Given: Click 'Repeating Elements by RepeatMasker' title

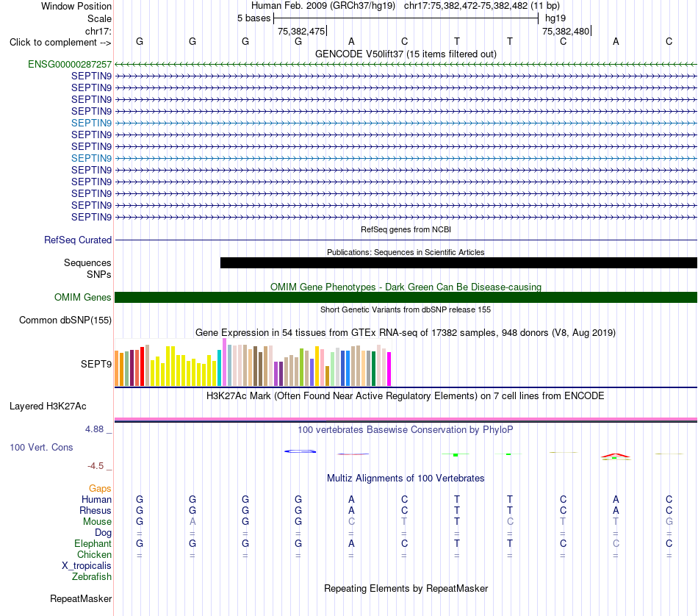Looking at the screenshot, I should tap(406, 588).
